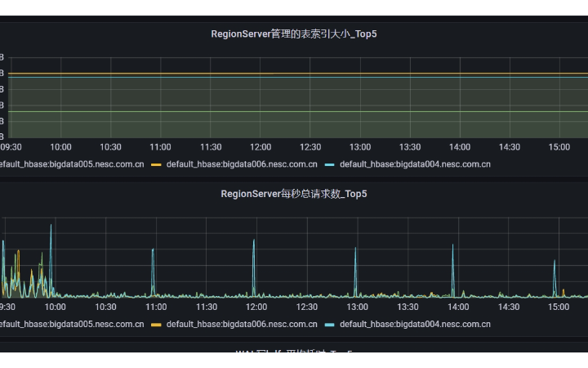Click 14:30 axis label on index size chart
Viewport: 588px width, 368px height.
[510, 147]
